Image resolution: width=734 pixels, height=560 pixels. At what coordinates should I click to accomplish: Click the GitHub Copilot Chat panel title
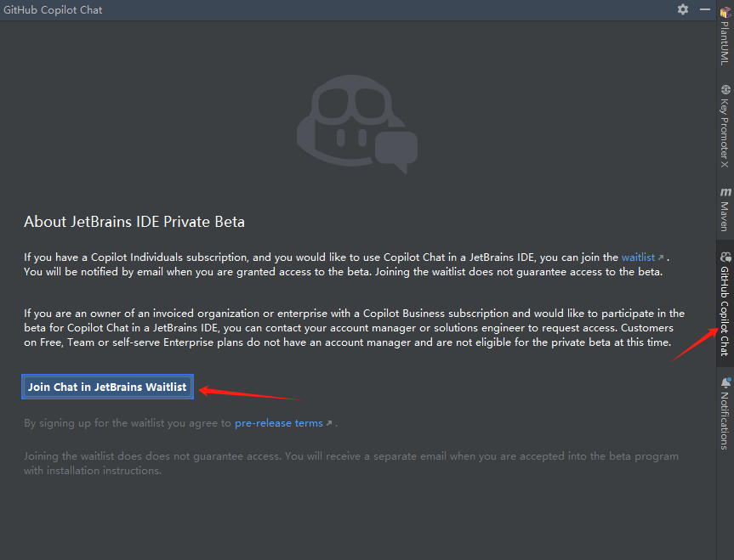(x=54, y=10)
